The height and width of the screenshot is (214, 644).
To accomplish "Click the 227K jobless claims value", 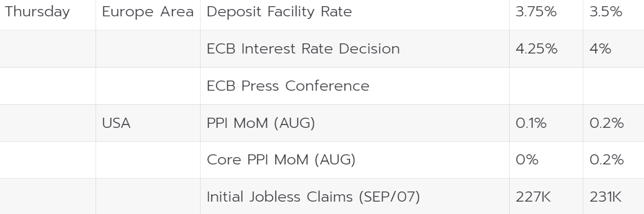I will click(x=533, y=197).
